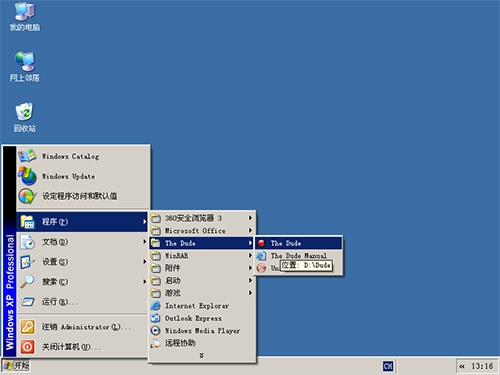Expand hidden system tray icons

click(x=462, y=366)
